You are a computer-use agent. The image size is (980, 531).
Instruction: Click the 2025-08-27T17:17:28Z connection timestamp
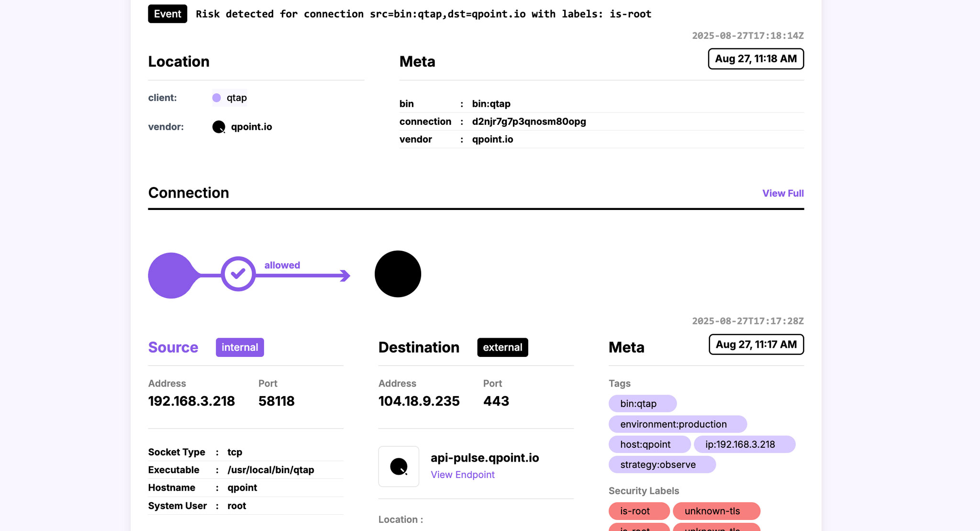(748, 321)
